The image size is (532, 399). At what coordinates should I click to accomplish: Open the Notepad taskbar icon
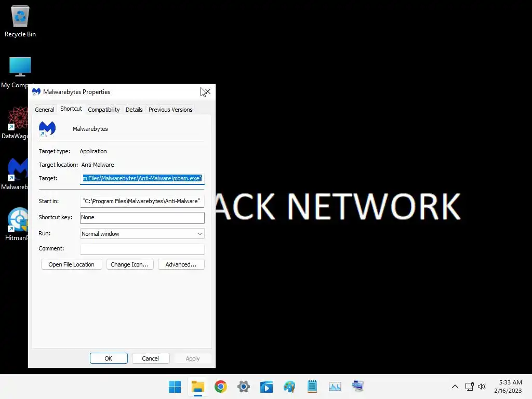312,387
